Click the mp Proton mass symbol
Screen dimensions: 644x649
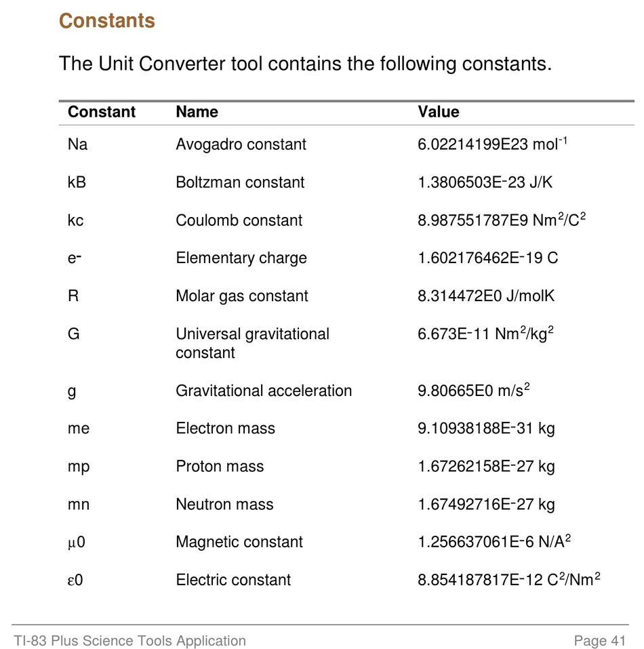[x=79, y=467]
